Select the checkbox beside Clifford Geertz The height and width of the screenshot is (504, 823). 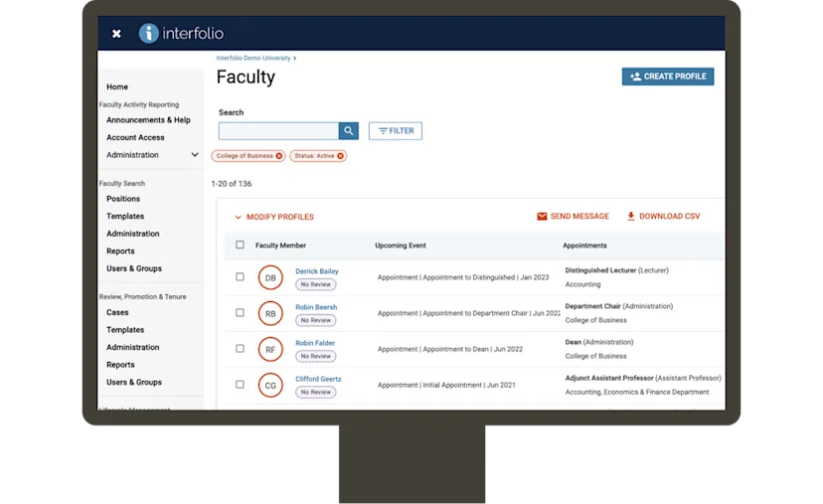pyautogui.click(x=240, y=385)
